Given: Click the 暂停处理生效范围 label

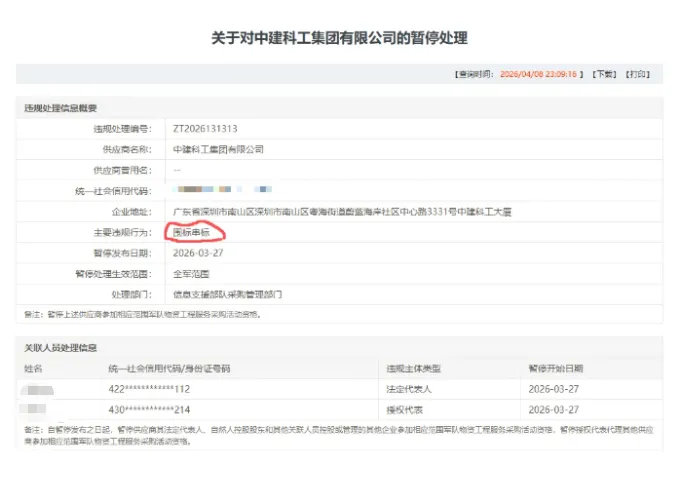Looking at the screenshot, I should [x=113, y=274].
